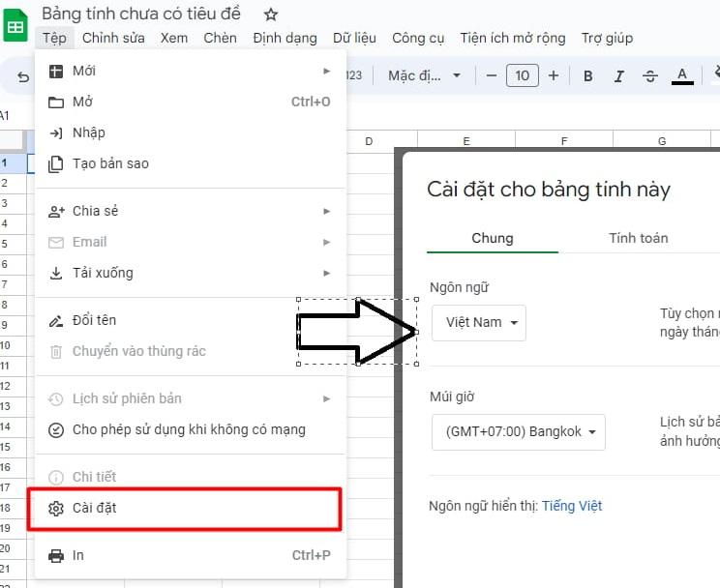Open the (GMT+07:00) Bangkok timezone dropdown
The height and width of the screenshot is (588, 720).
click(x=519, y=432)
